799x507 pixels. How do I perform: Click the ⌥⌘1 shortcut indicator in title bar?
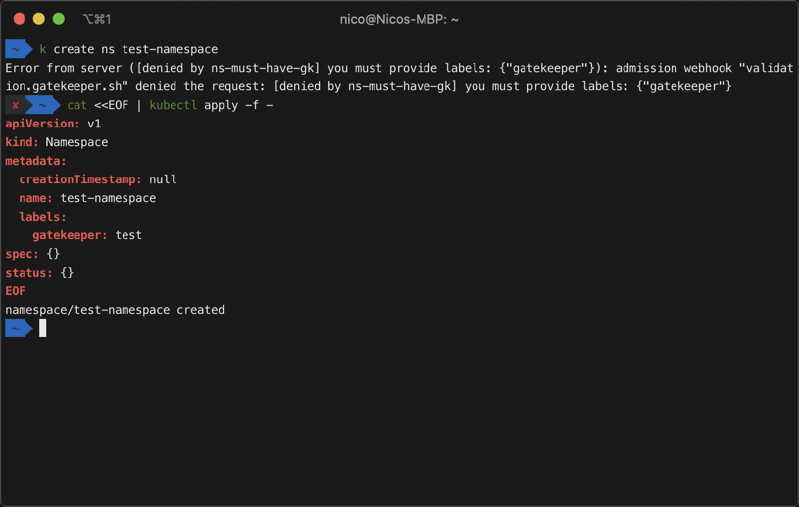coord(96,19)
